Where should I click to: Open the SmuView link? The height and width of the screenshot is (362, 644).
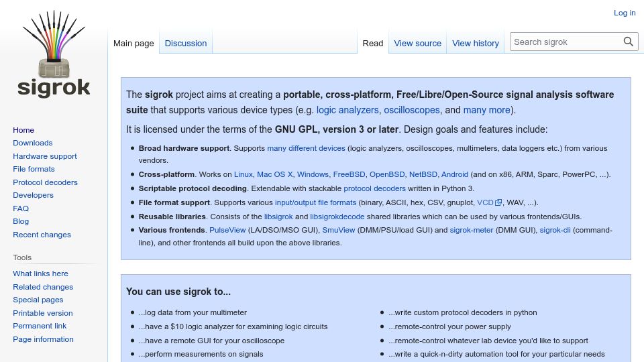(x=338, y=230)
